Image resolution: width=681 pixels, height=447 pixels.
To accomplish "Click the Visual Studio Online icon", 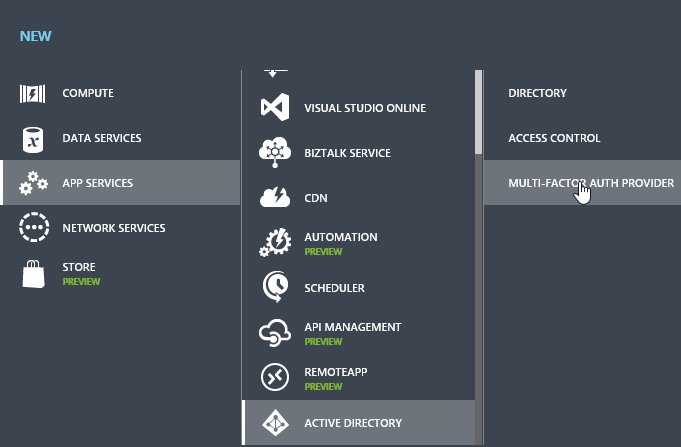I will point(274,108).
